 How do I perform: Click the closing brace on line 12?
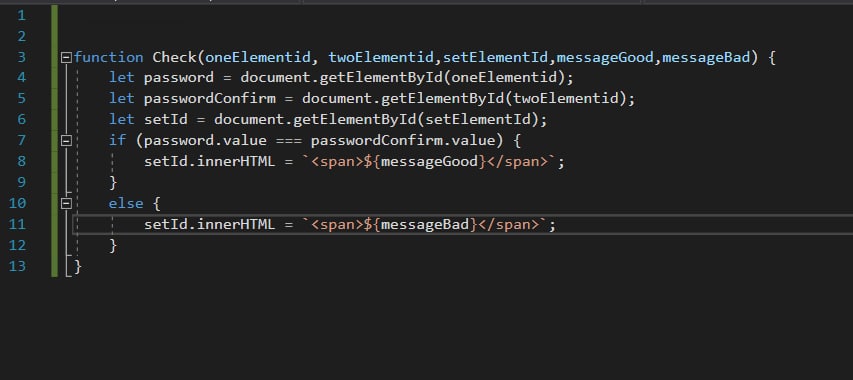point(113,245)
